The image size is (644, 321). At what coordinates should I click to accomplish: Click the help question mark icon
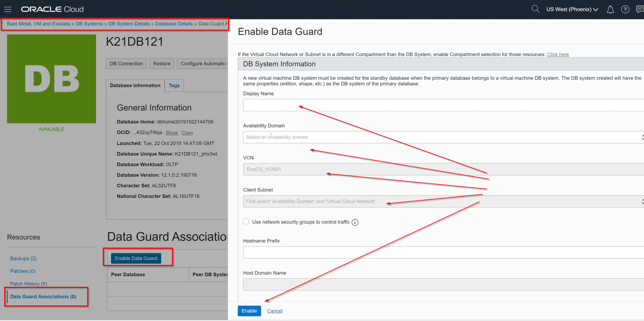click(625, 10)
